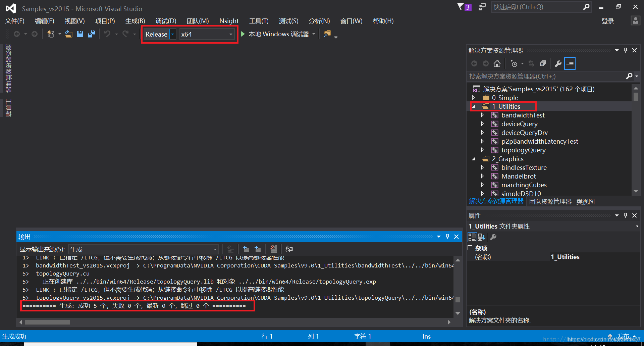644x346 pixels.
Task: Click the Find in Files toolbar icon
Action: point(327,34)
